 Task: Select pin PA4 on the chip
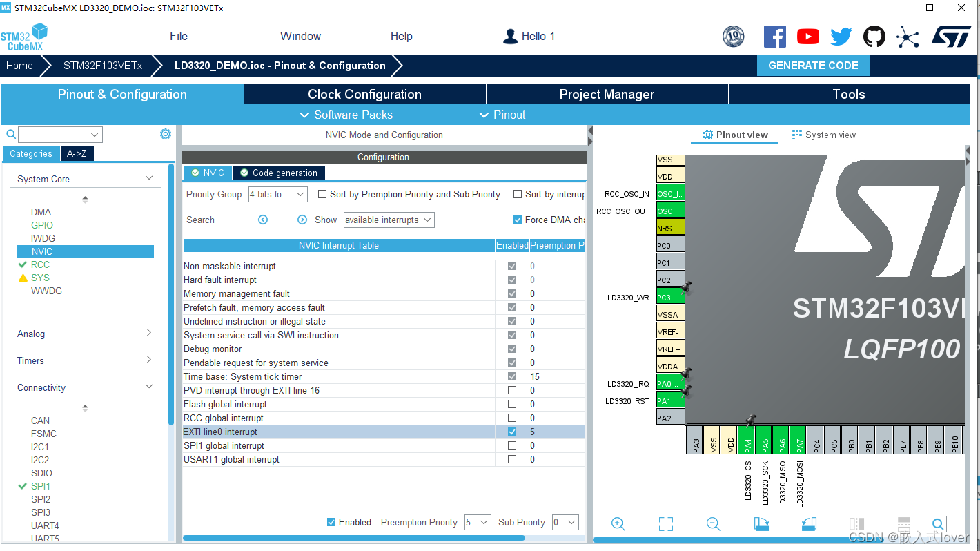coord(747,439)
